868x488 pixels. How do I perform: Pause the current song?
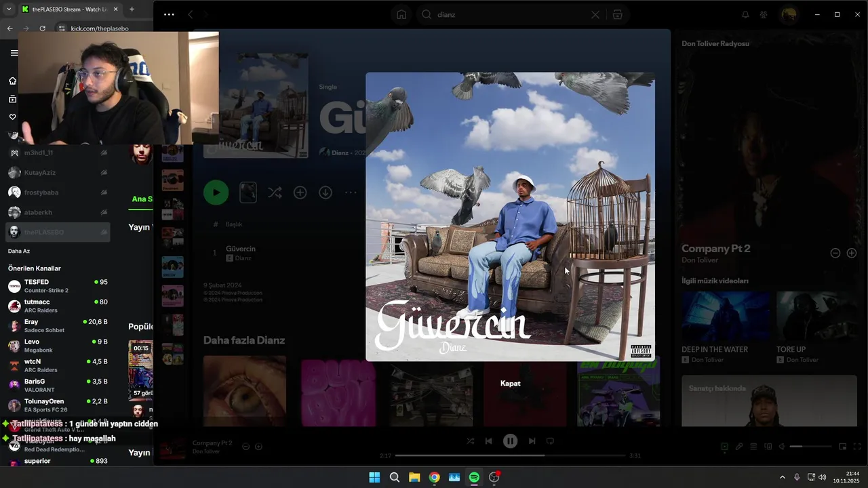coord(510,441)
